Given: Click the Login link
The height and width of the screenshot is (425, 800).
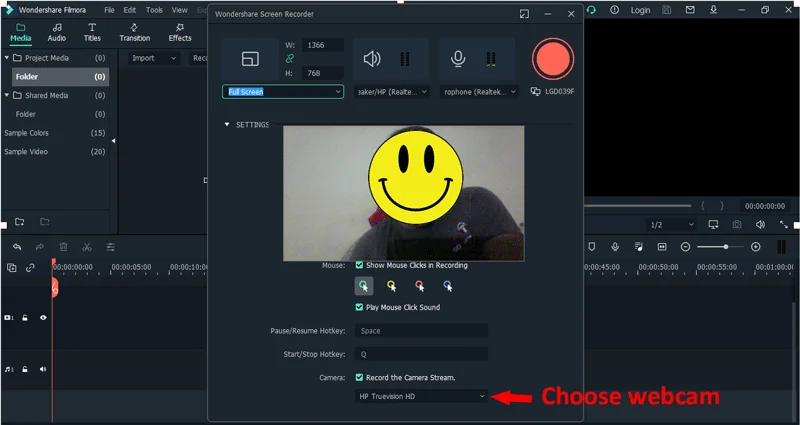Looking at the screenshot, I should click(x=640, y=10).
